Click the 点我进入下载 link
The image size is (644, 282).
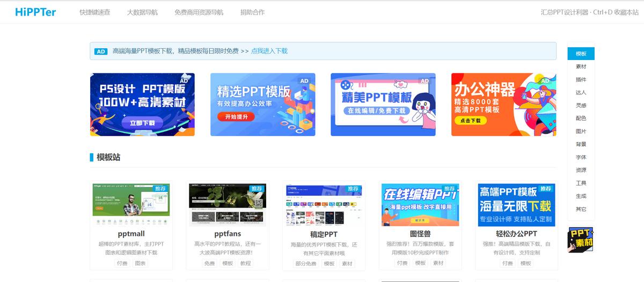pyautogui.click(x=269, y=51)
